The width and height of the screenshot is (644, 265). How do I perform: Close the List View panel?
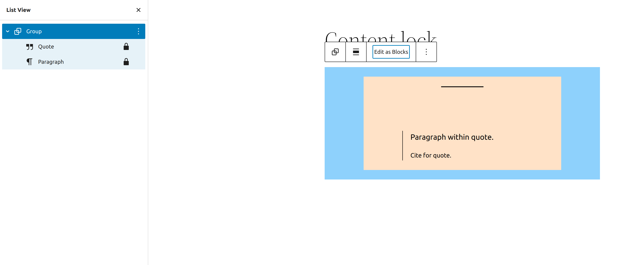139,10
